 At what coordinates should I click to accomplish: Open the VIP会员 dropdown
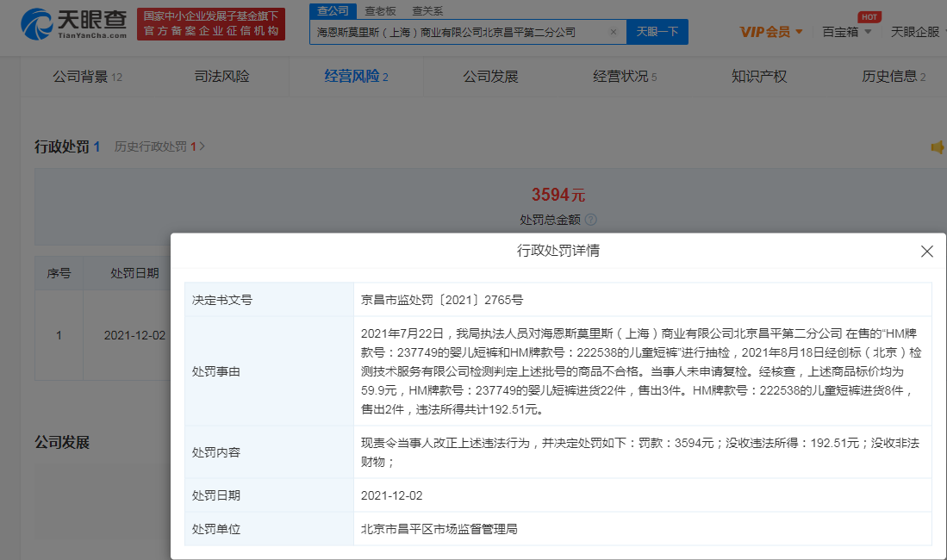click(771, 32)
